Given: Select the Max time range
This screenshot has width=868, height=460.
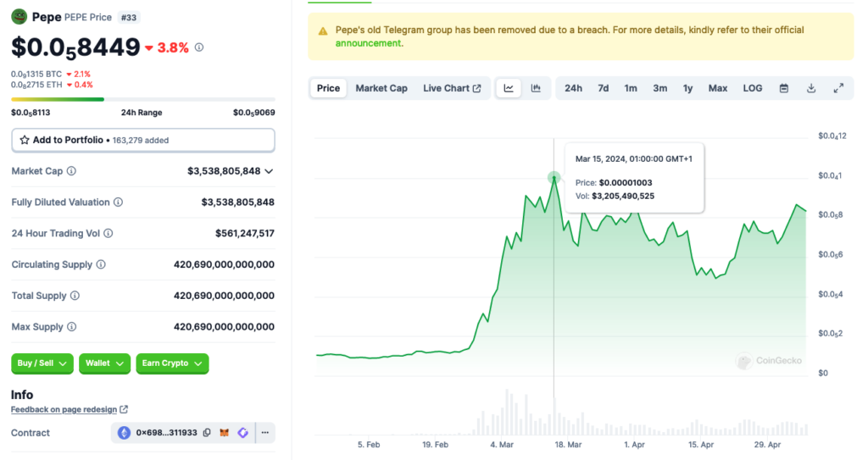Looking at the screenshot, I should pos(718,88).
